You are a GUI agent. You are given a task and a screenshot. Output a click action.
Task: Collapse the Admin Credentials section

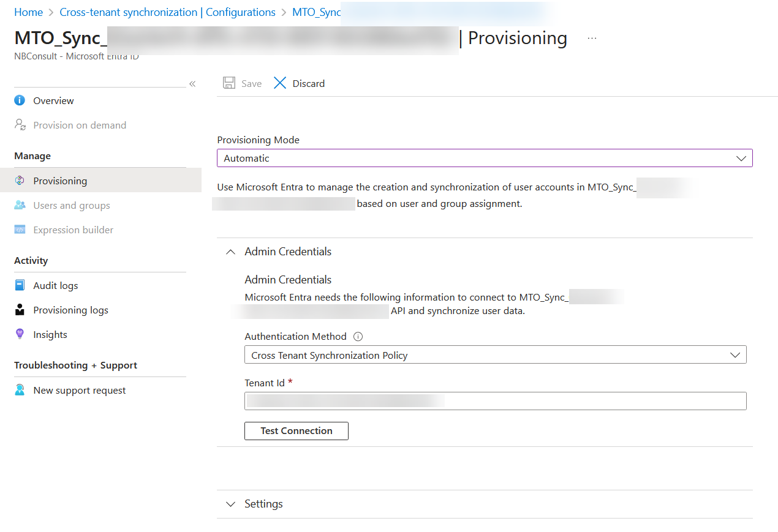[x=231, y=252]
